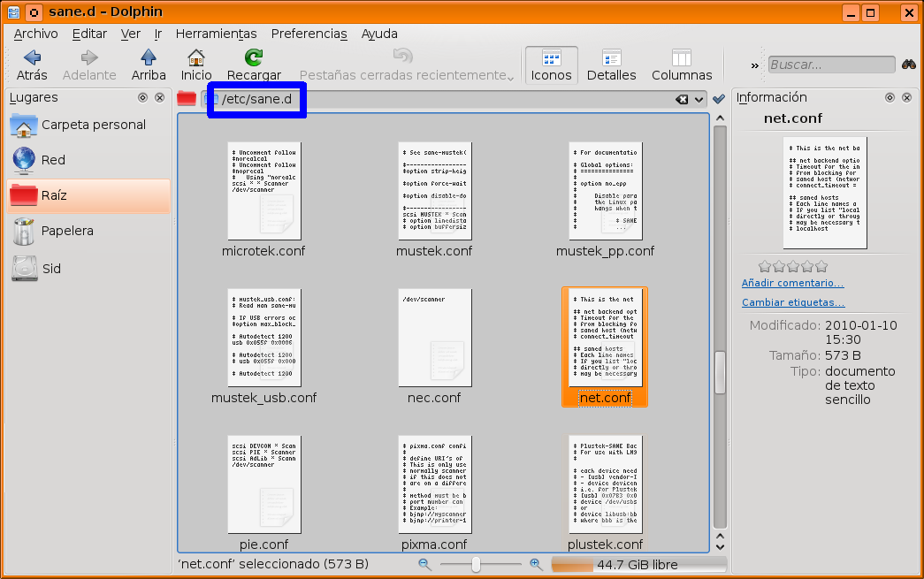Switch to Iconos view mode

coord(551,65)
